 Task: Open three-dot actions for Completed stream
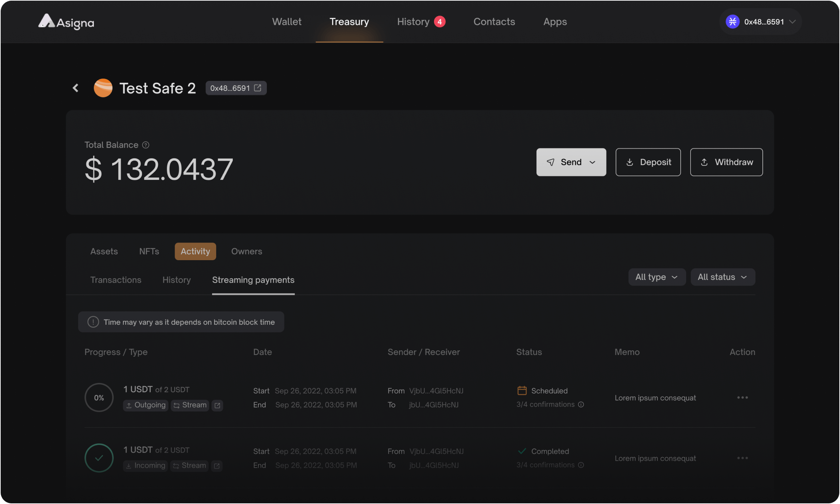[x=742, y=458]
